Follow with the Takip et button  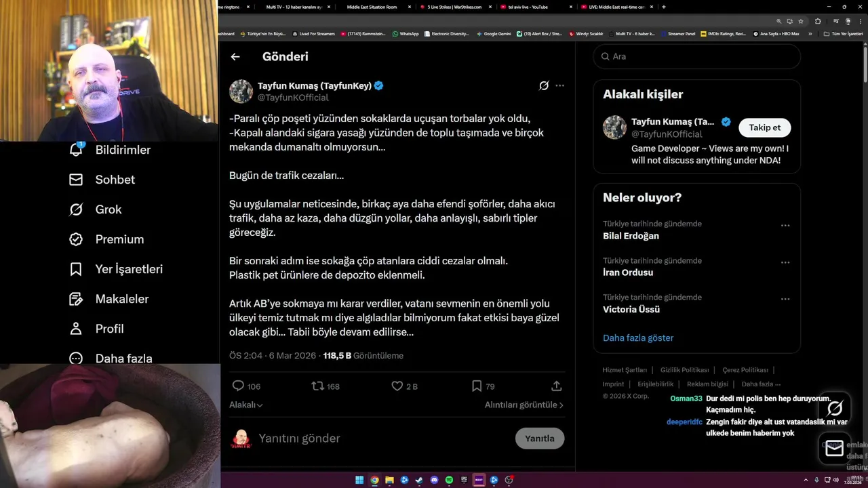tap(764, 127)
